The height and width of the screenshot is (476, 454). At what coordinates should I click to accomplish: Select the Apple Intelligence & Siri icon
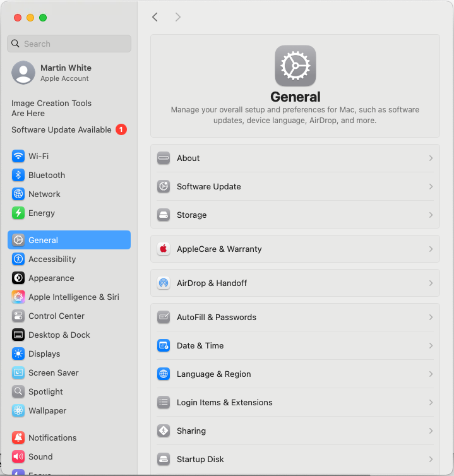(x=18, y=297)
